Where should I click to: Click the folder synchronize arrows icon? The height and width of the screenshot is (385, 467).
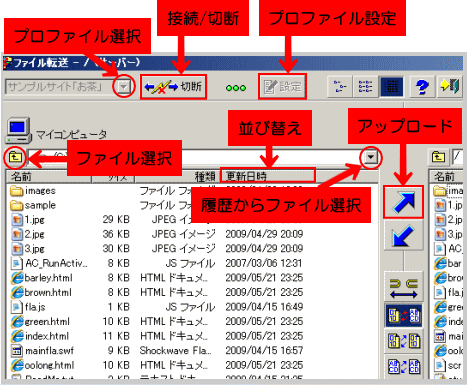tap(403, 288)
